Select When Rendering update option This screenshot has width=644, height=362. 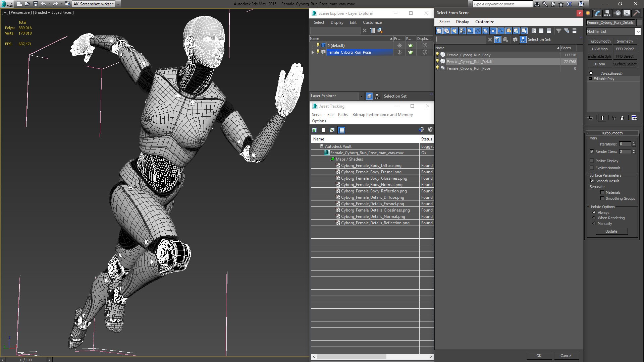[x=594, y=218]
